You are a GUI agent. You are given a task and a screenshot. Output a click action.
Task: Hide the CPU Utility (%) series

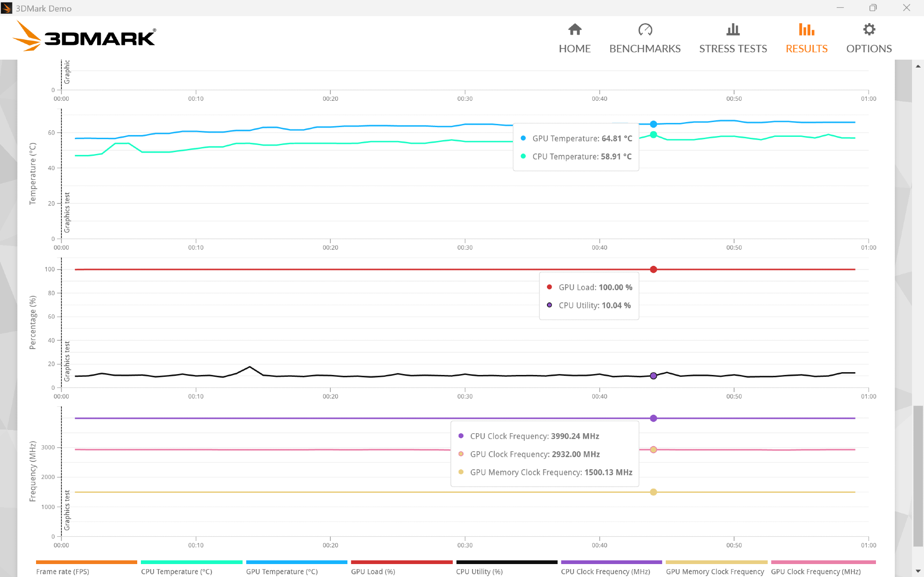pyautogui.click(x=479, y=571)
